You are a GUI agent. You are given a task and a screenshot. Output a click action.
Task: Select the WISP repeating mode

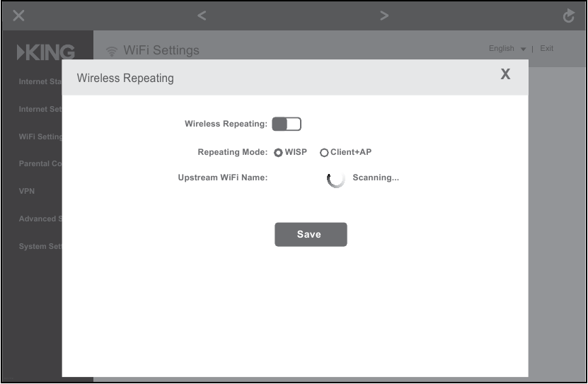tap(278, 153)
